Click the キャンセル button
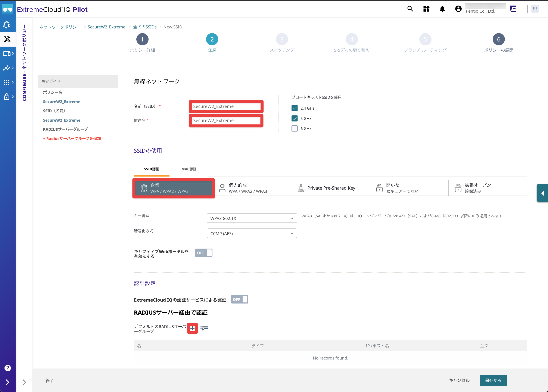The width and height of the screenshot is (548, 392). 459,380
